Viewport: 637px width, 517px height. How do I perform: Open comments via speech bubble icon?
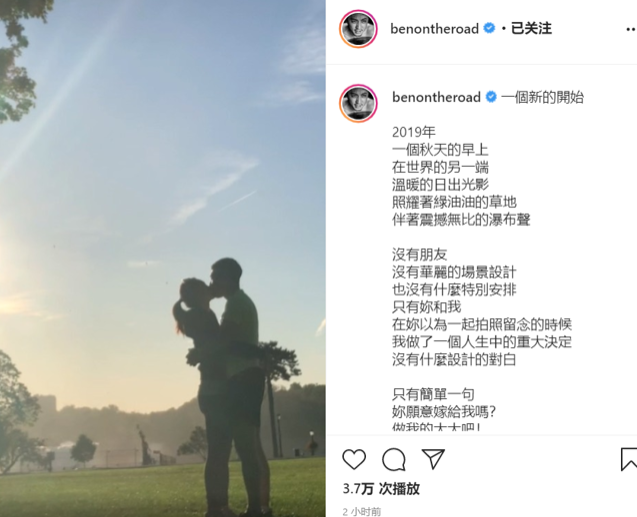(x=394, y=459)
